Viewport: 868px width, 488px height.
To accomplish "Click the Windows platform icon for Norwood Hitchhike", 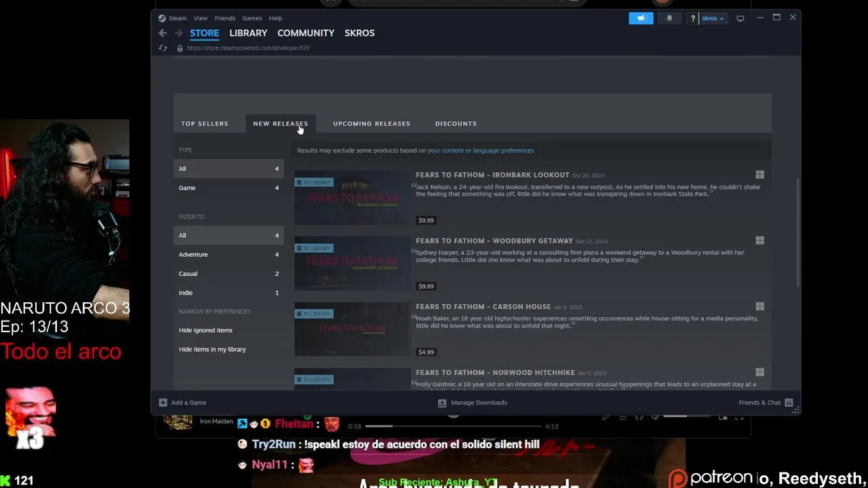I will (x=759, y=372).
